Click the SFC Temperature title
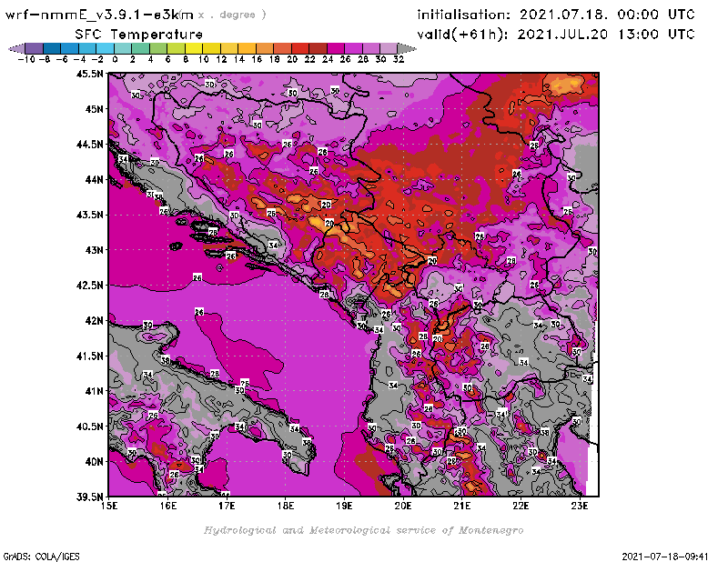Image resolution: width=728 pixels, height=562 pixels. click(138, 34)
